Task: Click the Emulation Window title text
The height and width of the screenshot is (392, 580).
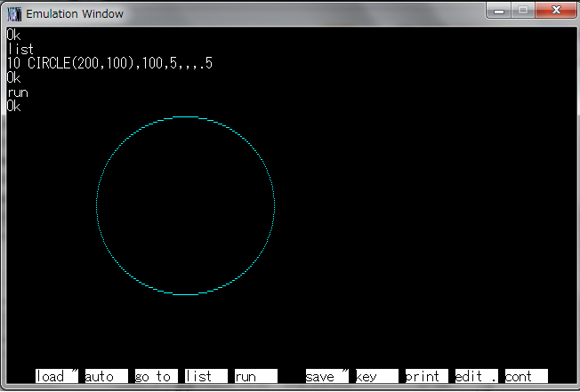Action: [x=75, y=14]
